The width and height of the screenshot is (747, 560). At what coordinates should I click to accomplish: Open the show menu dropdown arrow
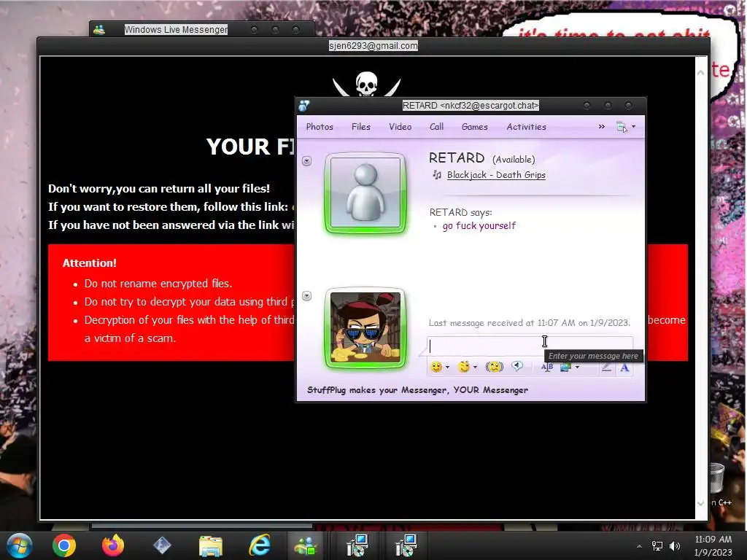634,127
